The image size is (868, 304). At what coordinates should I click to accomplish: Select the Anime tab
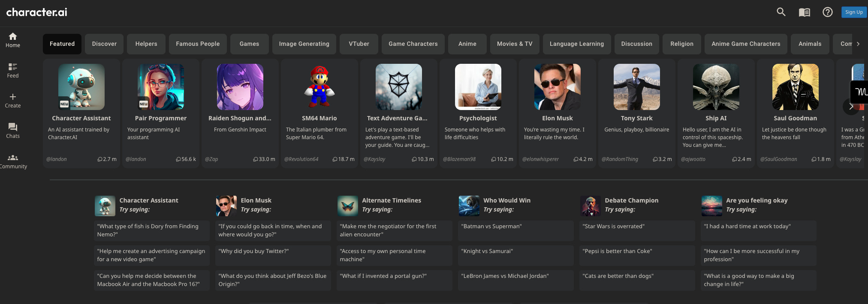[467, 44]
